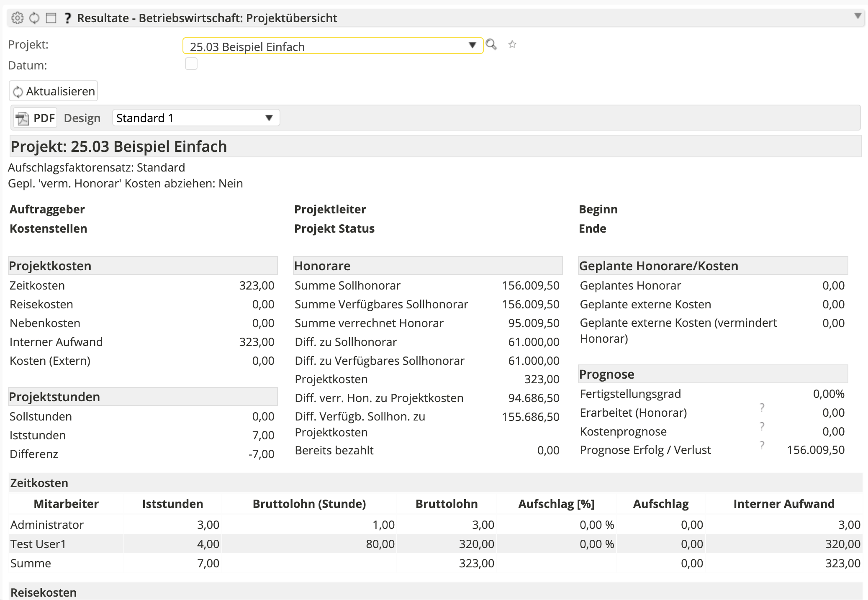Open help via question mark icon
The height and width of the screenshot is (600, 868).
tap(67, 18)
